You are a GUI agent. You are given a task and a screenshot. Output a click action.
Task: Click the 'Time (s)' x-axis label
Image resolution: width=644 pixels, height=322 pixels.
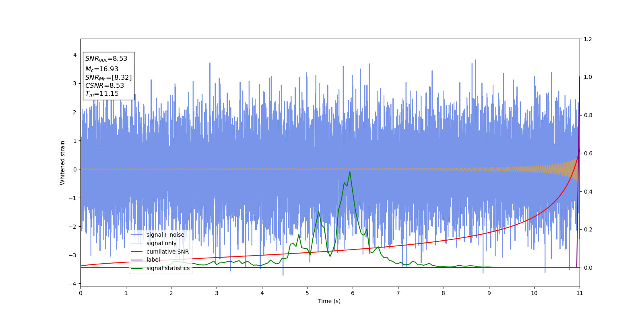click(329, 301)
